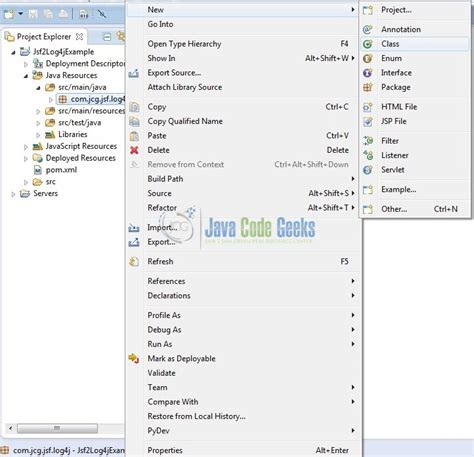Click the Collapse All icon in Project Explorer
Image resolution: width=474 pixels, height=457 pixels.
(x=107, y=37)
